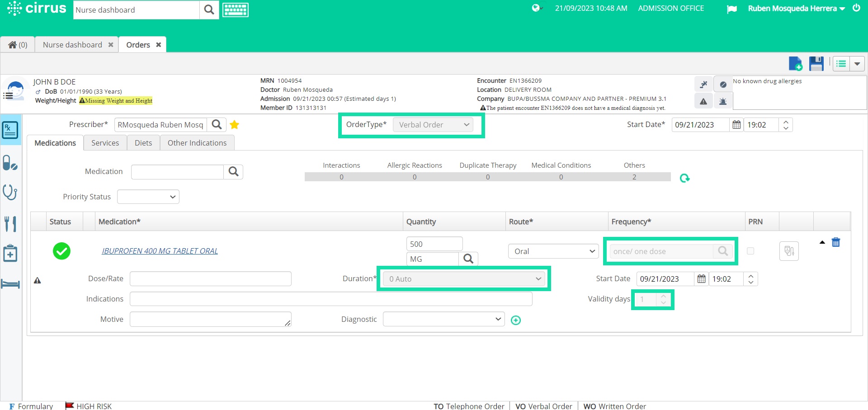Open the medications pill icon in sidebar

[x=10, y=163]
